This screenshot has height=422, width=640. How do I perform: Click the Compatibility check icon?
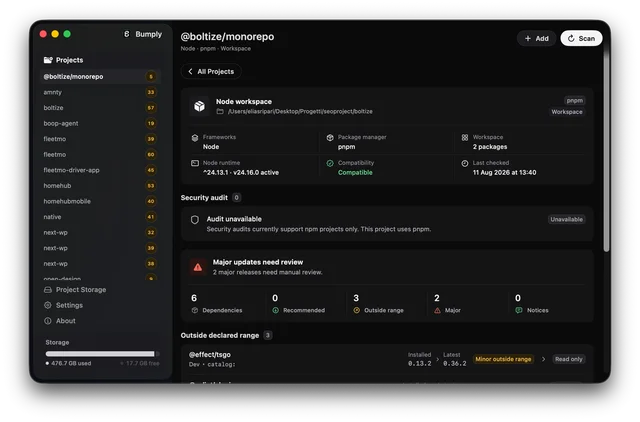(x=330, y=163)
